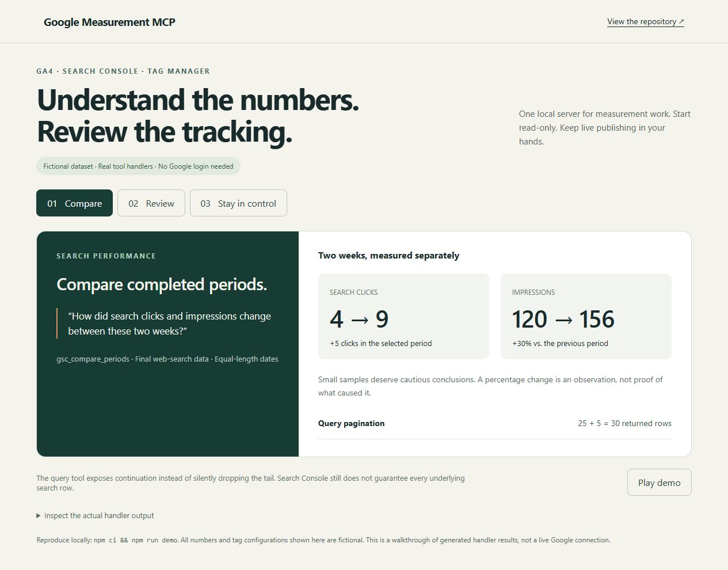Click the Play demo button
Image resolution: width=728 pixels, height=570 pixels.
coord(659,482)
